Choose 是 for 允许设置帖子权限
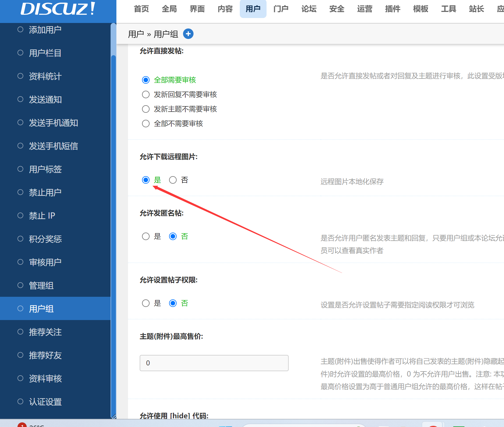 (x=146, y=303)
